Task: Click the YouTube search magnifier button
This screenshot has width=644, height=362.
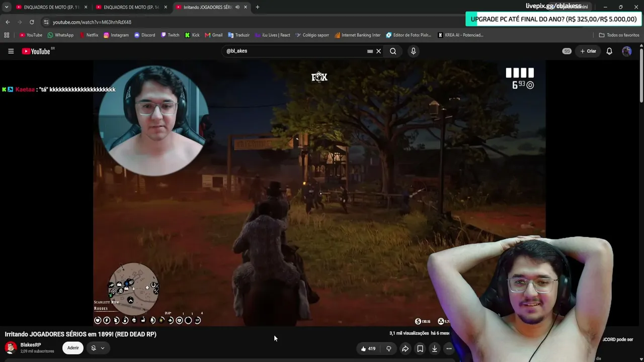Action: point(393,51)
